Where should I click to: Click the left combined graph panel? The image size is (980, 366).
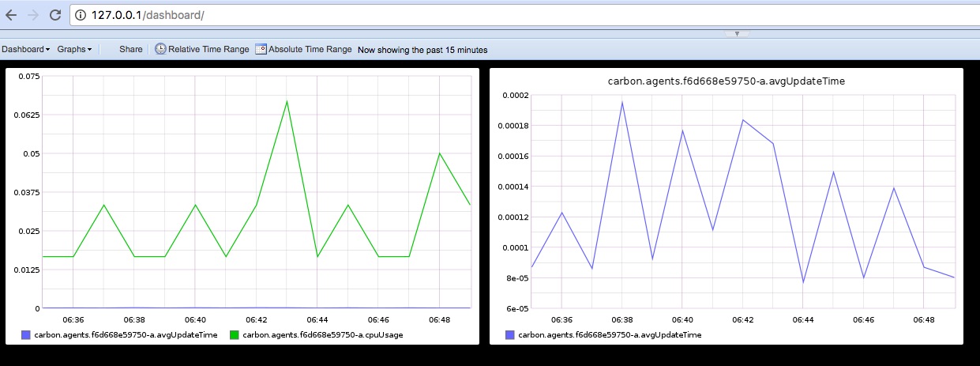pos(242,206)
